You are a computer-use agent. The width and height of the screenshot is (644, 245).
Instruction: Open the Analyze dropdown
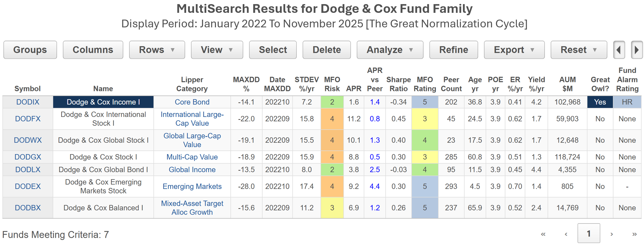point(389,50)
